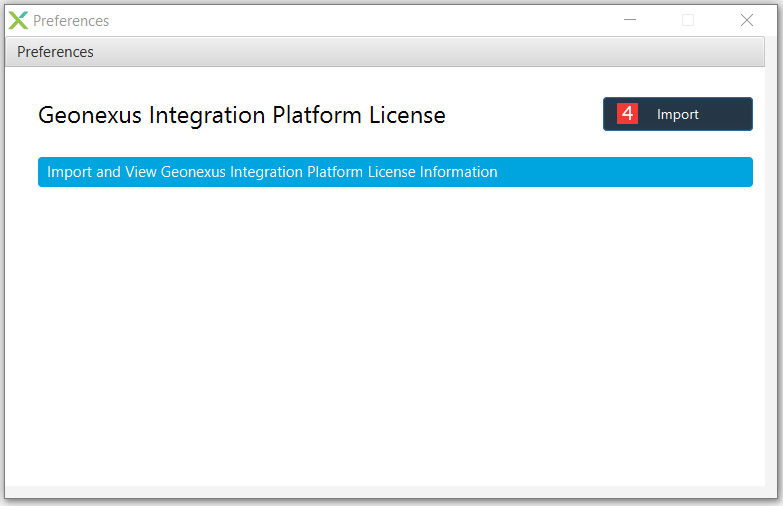This screenshot has width=783, height=506.
Task: Click the Import license button
Action: click(x=678, y=114)
